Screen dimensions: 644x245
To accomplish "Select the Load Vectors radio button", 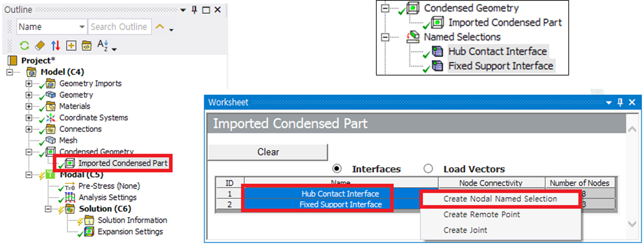I will pos(428,169).
